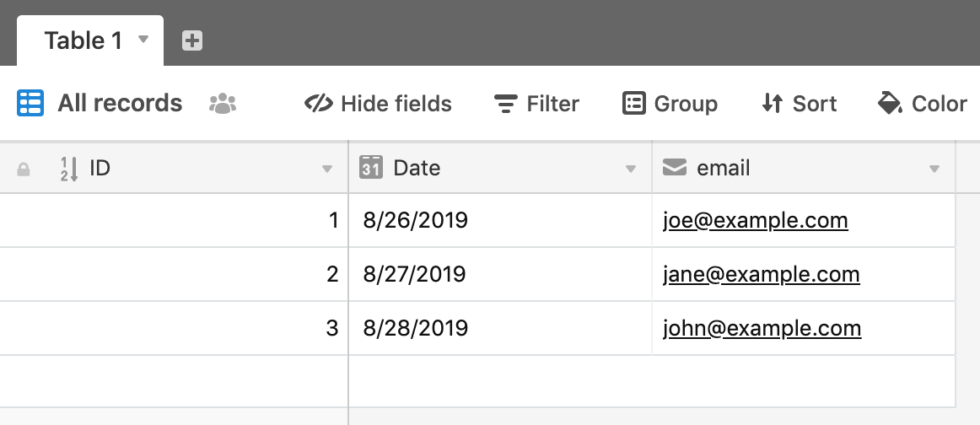Click the Sort arrows icon
The height and width of the screenshot is (425, 980).
pos(772,103)
